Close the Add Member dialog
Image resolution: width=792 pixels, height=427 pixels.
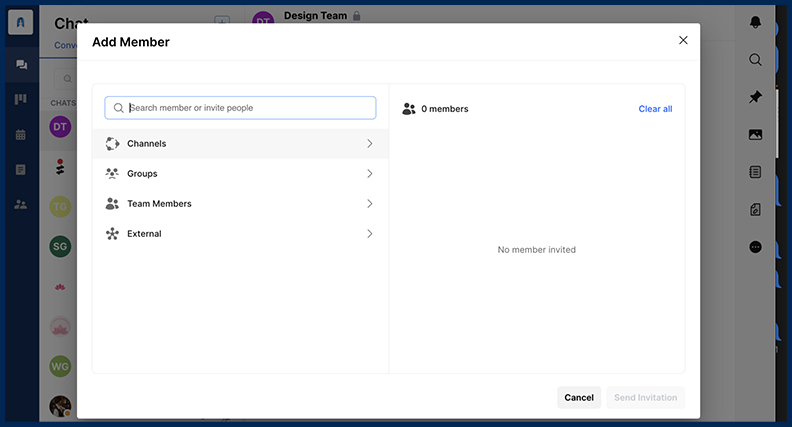tap(683, 40)
